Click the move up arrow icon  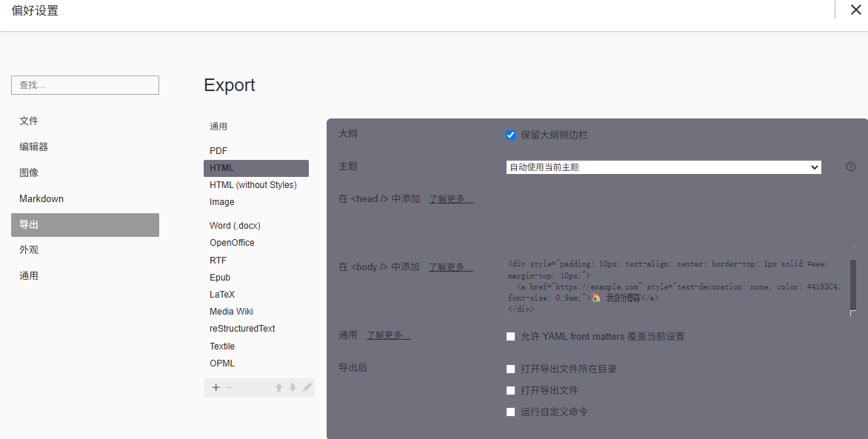(279, 387)
